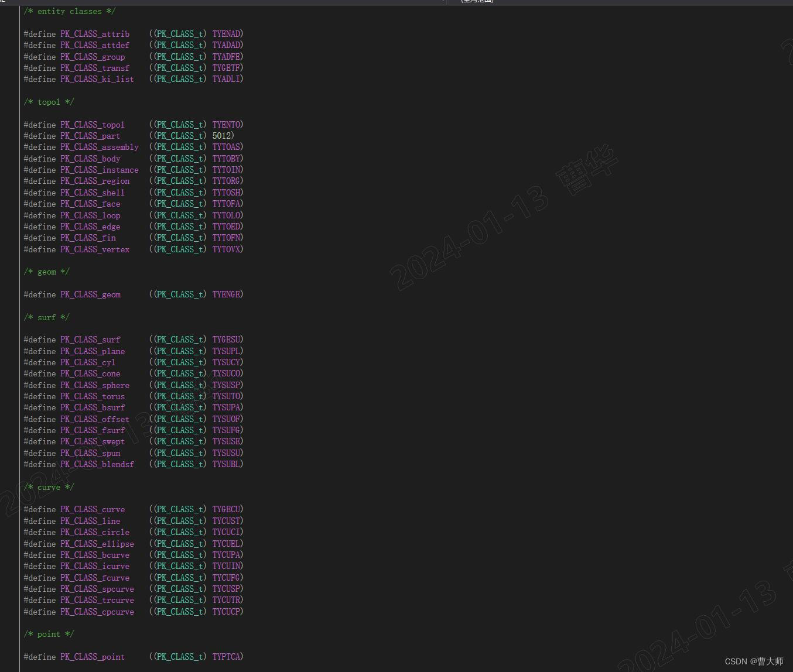Click the "/* entity classes */" comment

click(70, 11)
